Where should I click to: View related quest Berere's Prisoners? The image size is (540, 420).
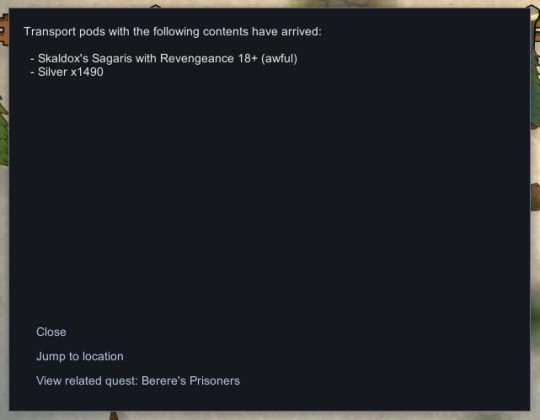click(x=138, y=381)
